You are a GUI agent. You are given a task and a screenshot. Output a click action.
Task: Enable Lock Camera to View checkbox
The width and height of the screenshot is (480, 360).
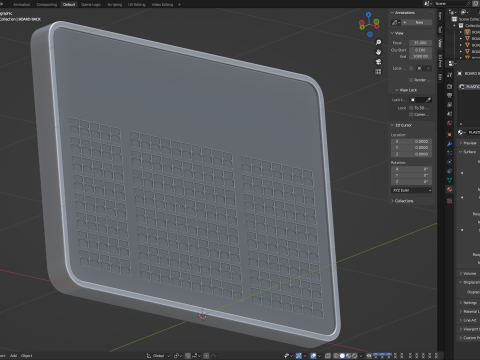pos(411,114)
